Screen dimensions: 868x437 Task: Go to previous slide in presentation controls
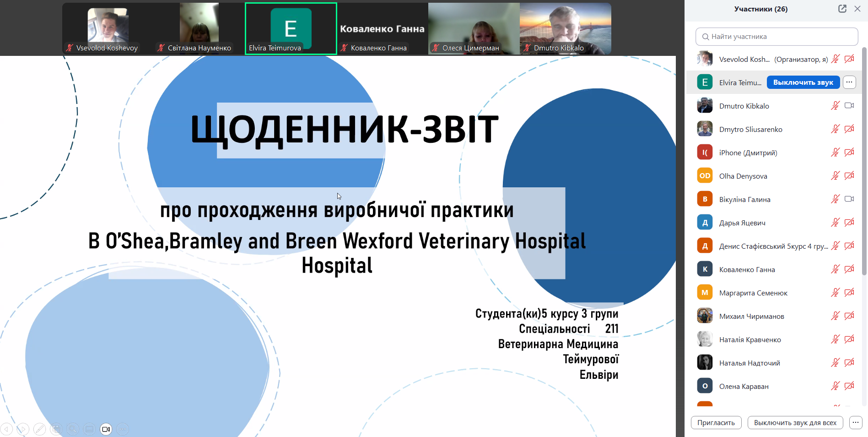point(6,429)
